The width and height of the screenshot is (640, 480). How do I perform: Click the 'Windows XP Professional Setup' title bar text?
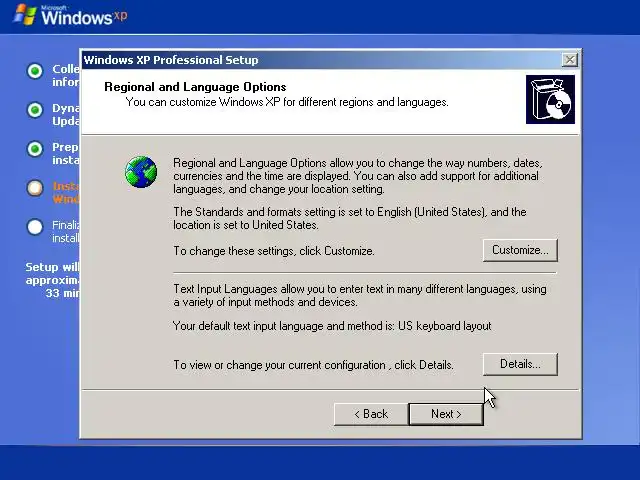click(171, 60)
